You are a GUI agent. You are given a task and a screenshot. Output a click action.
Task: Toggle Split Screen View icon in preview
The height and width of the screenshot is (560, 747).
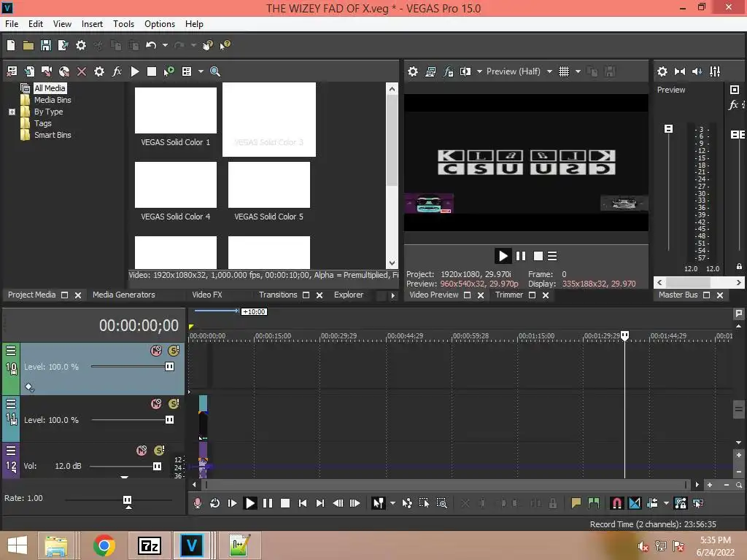465,71
